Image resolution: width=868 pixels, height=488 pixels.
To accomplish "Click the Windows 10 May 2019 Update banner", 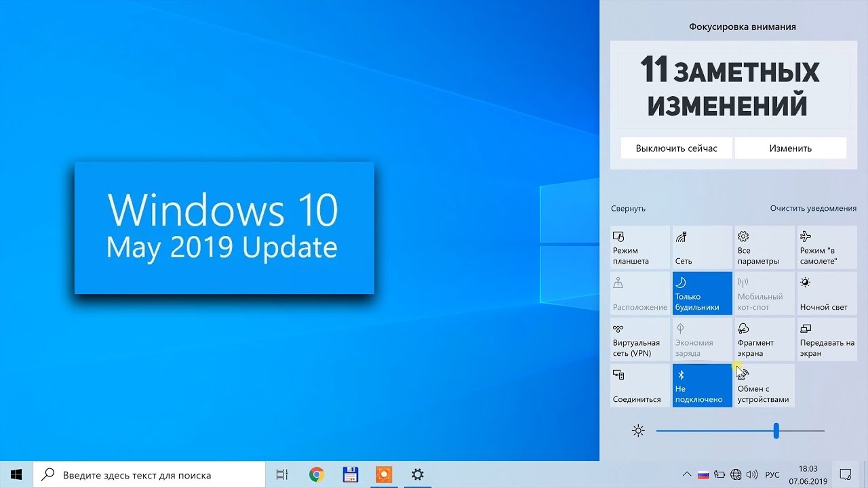I will (x=224, y=228).
